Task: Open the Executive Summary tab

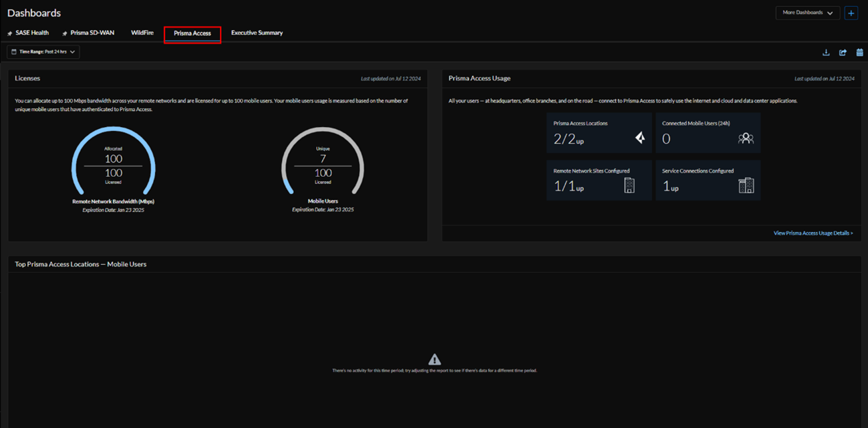Action: [x=257, y=33]
